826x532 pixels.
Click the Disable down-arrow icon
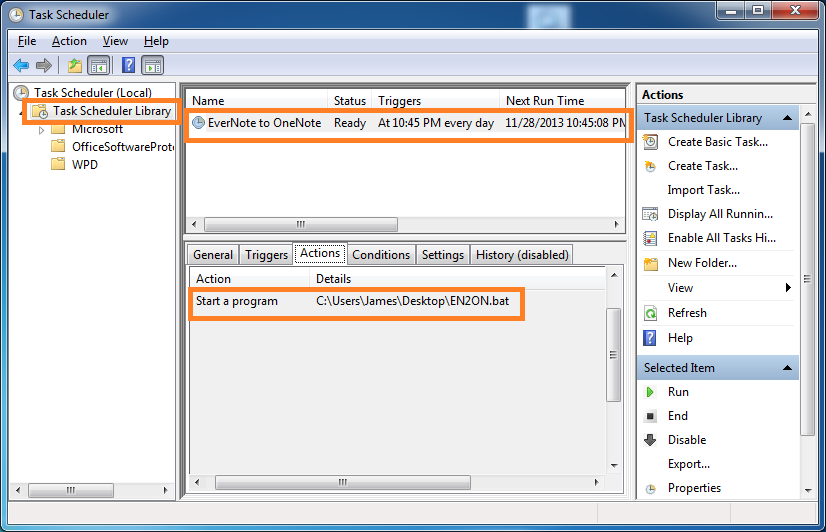click(x=650, y=440)
